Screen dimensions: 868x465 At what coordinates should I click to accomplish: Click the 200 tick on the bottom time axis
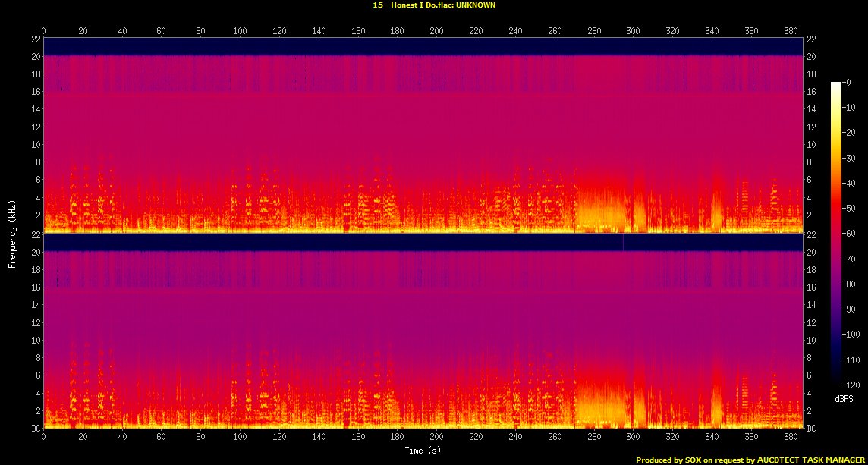coord(436,438)
